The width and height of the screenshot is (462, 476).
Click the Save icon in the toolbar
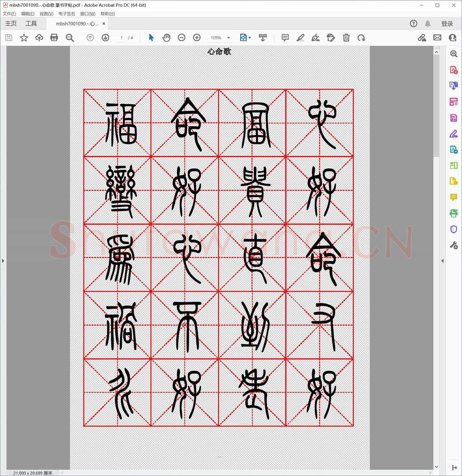click(9, 38)
